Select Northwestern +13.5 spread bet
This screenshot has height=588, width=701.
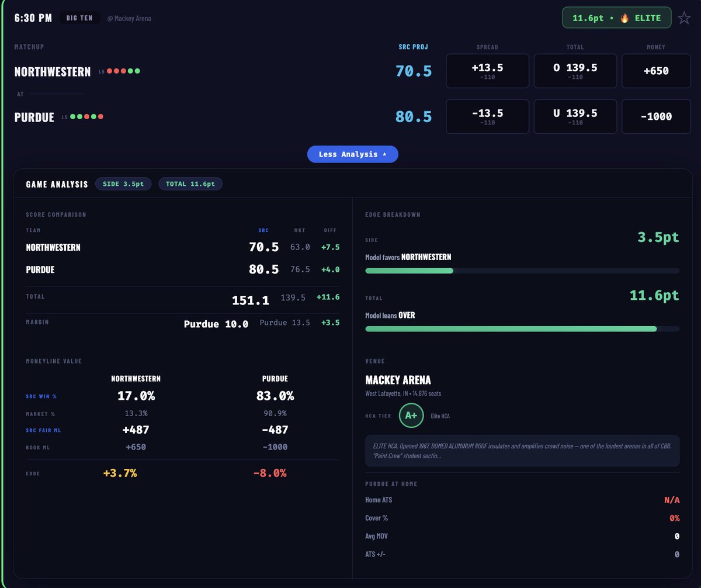[x=487, y=71]
